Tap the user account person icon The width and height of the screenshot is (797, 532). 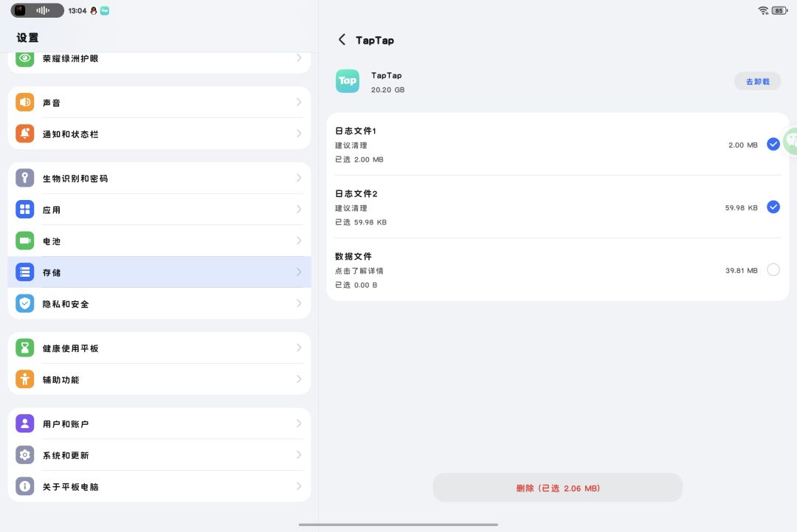tap(24, 424)
